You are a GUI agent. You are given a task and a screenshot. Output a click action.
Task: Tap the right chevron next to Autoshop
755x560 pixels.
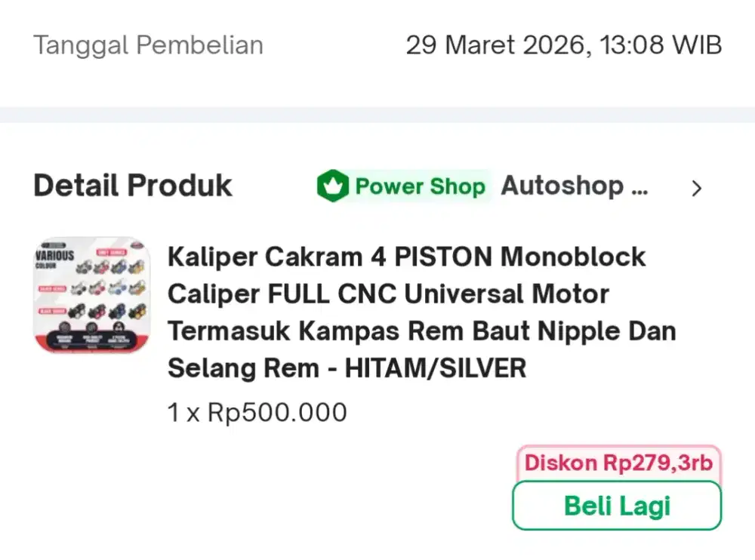pyautogui.click(x=697, y=188)
